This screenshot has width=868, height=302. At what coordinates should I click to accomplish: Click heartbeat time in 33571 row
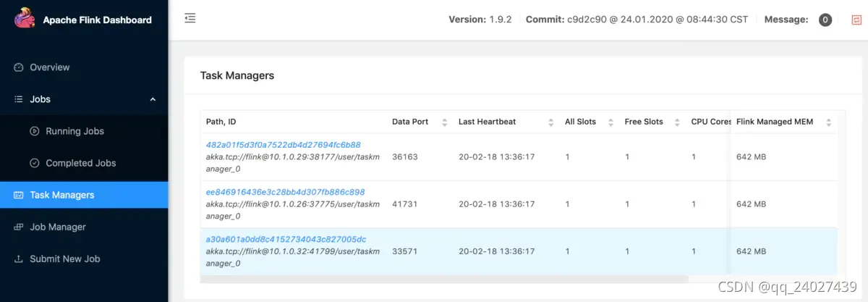(496, 251)
